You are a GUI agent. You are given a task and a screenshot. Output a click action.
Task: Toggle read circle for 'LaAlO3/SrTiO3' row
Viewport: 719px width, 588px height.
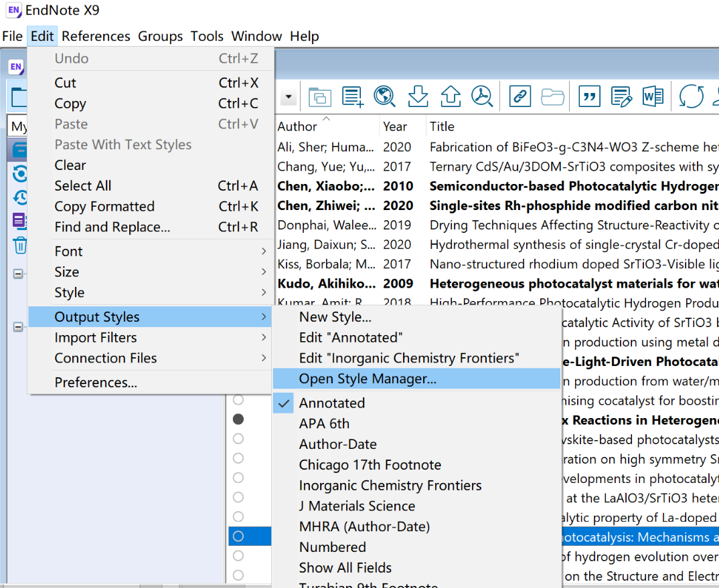(238, 497)
